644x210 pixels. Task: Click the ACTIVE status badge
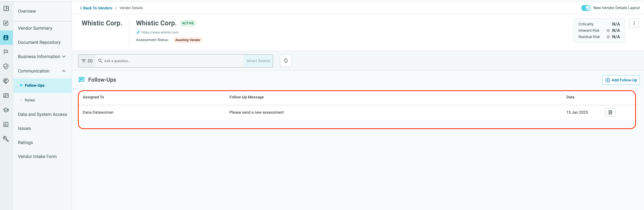[188, 23]
